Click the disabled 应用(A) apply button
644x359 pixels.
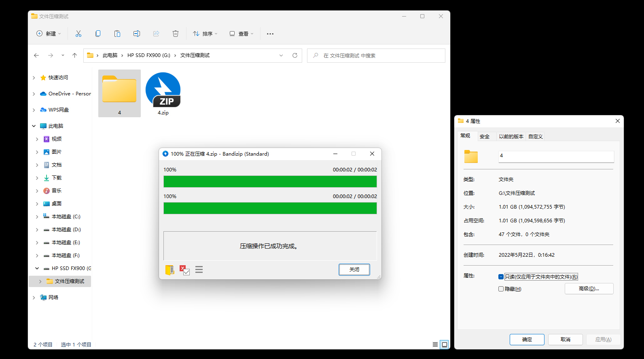click(x=604, y=340)
